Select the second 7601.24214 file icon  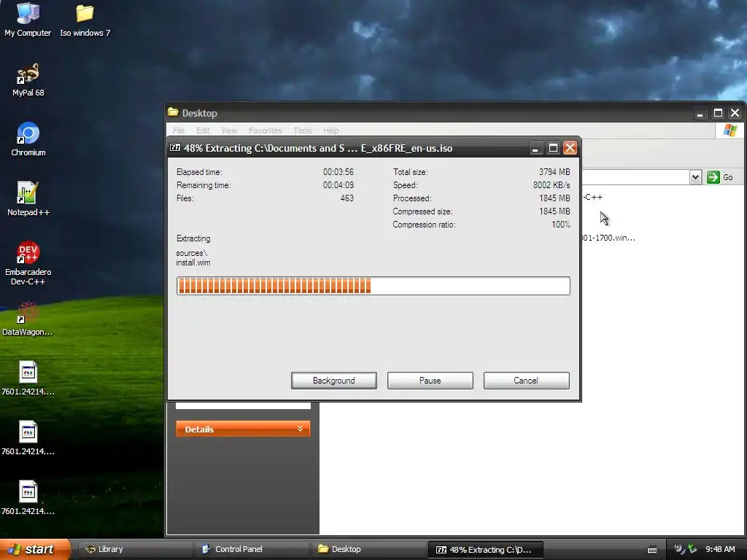28,438
